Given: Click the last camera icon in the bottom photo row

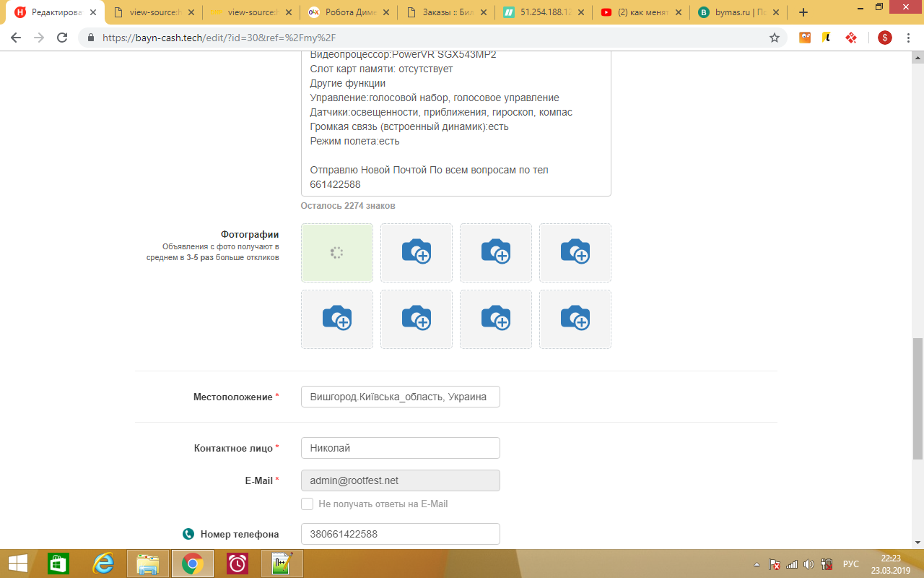Looking at the screenshot, I should point(575,319).
